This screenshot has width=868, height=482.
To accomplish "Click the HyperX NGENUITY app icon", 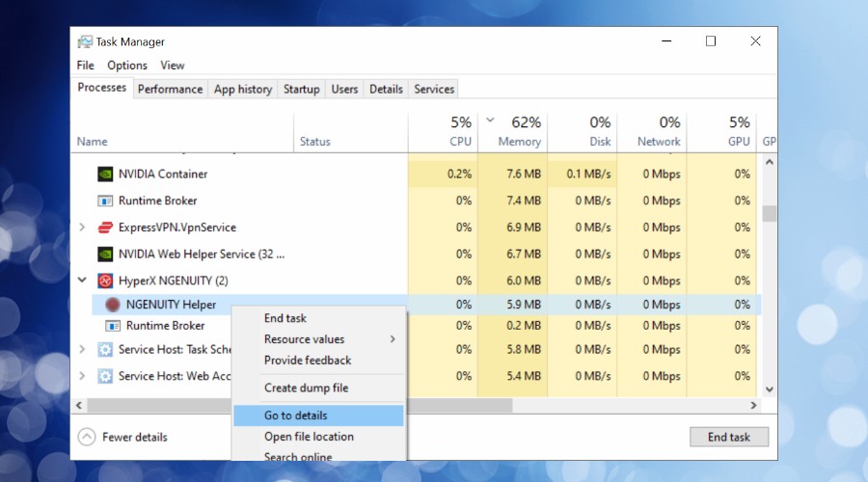I will [105, 281].
